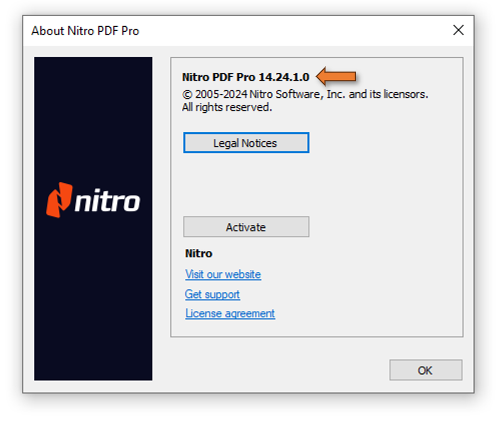The width and height of the screenshot is (504, 424).
Task: Close the About Nitro PDF Pro dialog
Action: click(458, 30)
